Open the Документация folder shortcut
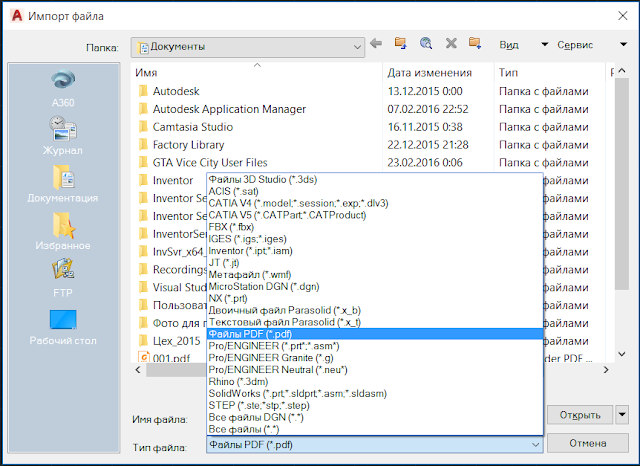Image resolution: width=640 pixels, height=466 pixels. [x=63, y=183]
